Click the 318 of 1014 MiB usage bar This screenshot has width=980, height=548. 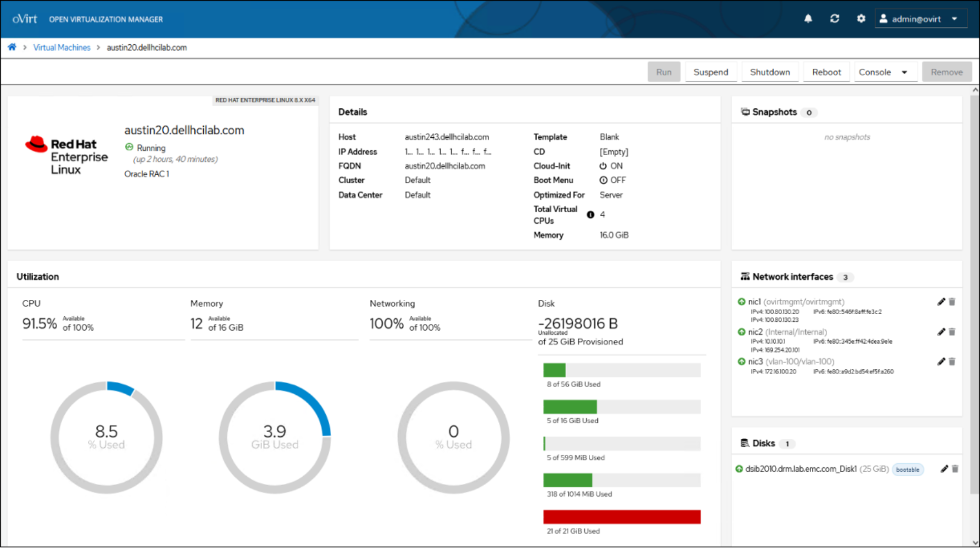pyautogui.click(x=622, y=480)
